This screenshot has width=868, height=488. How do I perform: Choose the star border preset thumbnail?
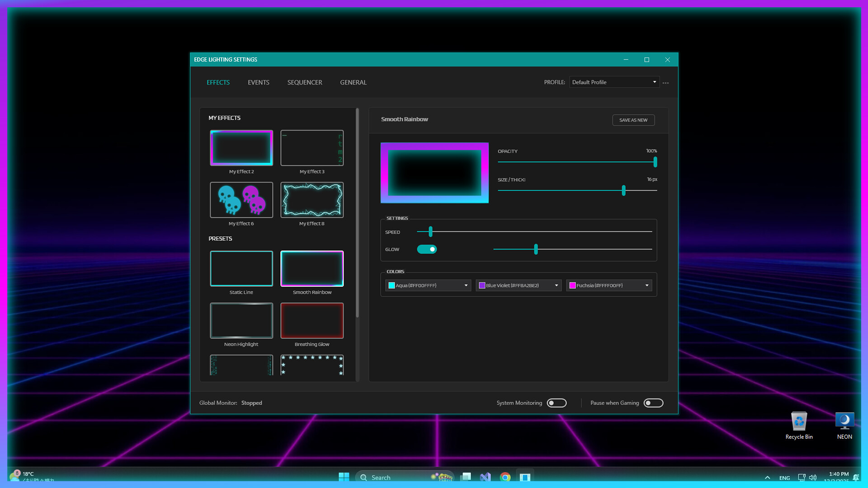312,365
